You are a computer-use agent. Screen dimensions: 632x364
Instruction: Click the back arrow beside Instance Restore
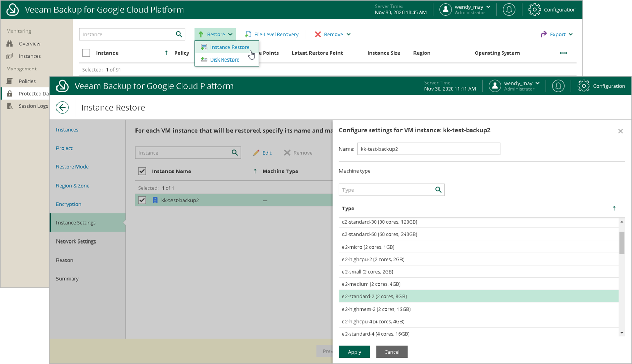click(62, 107)
